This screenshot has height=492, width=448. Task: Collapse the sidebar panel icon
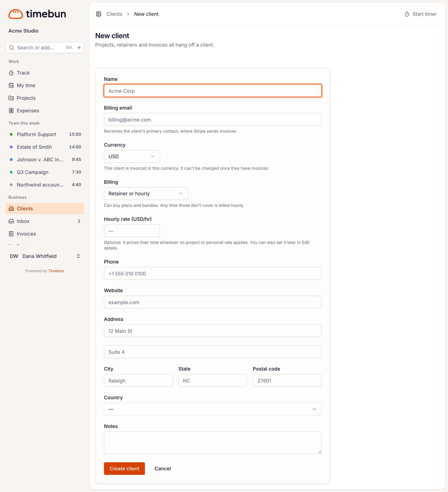tap(99, 14)
